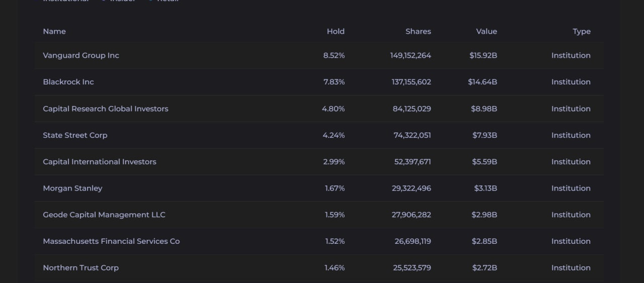Click Institution type in Northern Trust row

click(571, 268)
